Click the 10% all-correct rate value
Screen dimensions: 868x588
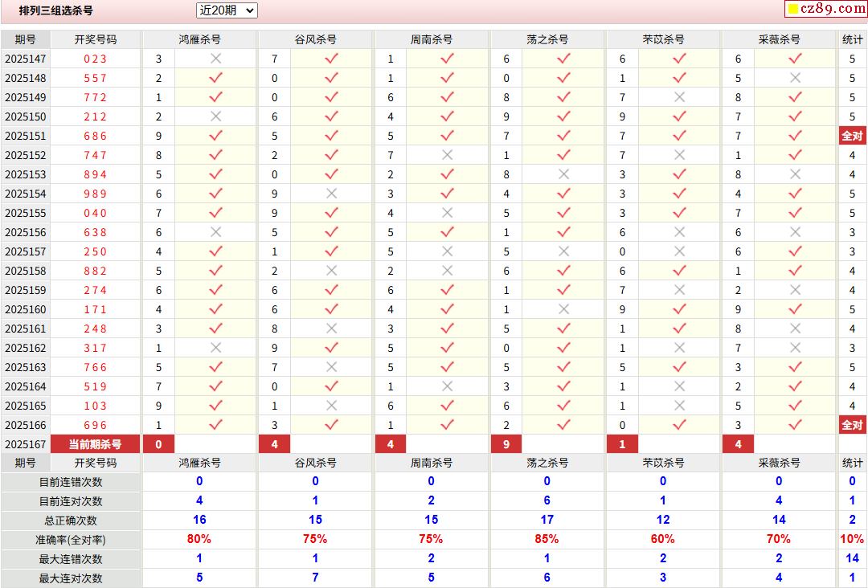click(x=852, y=539)
